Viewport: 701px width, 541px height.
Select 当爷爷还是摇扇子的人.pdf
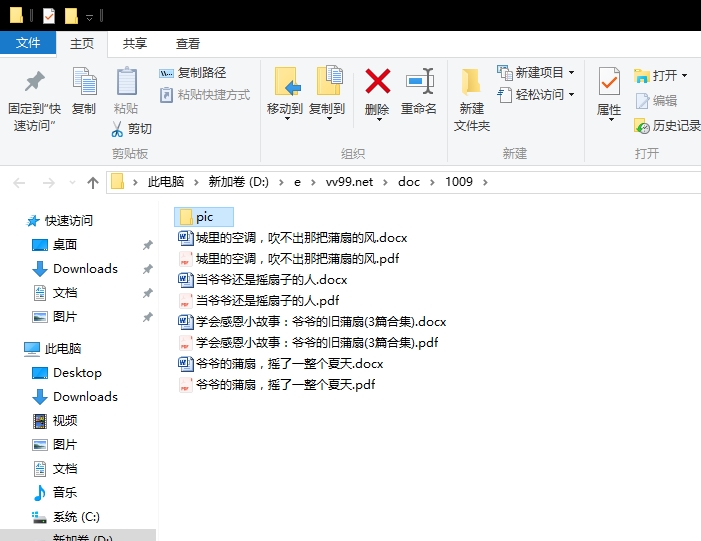point(259,300)
